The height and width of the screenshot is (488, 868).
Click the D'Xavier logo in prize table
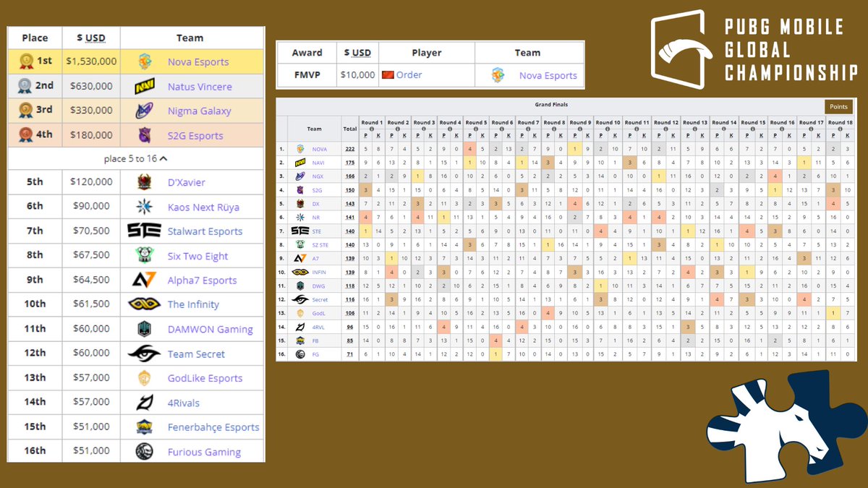coord(145,182)
